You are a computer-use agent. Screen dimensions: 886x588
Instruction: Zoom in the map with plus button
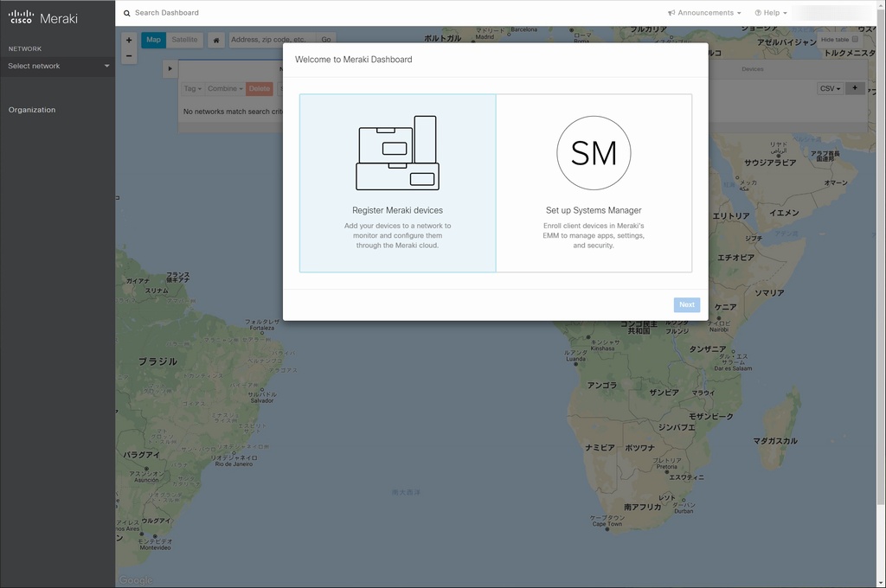click(x=129, y=40)
